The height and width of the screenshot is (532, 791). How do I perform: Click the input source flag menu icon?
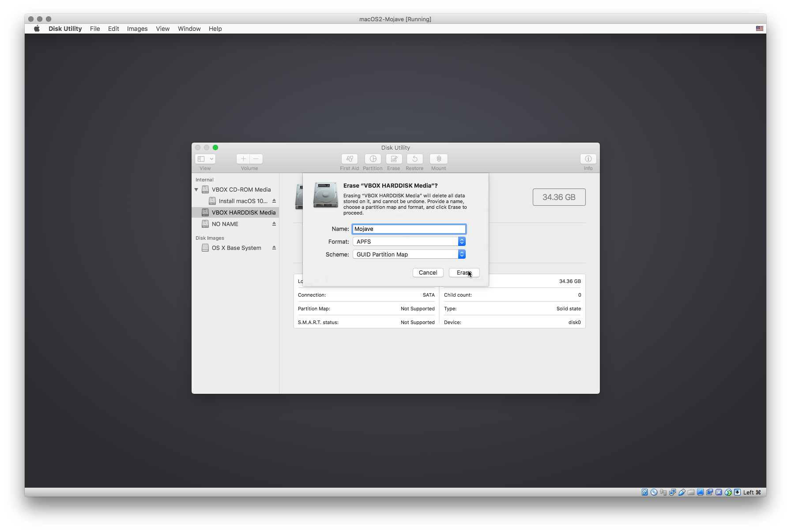tap(759, 29)
